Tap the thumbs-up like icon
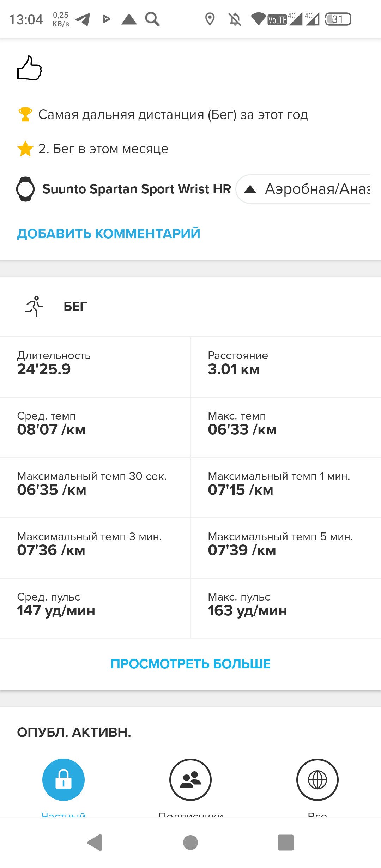This screenshot has height=868, width=381. tap(30, 68)
